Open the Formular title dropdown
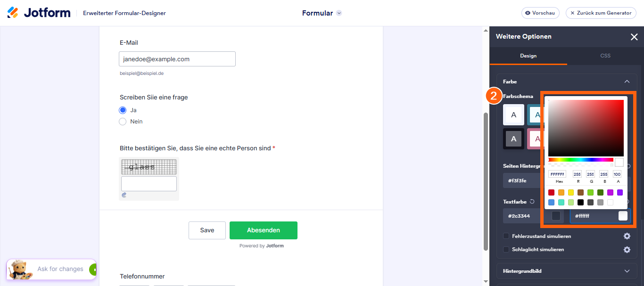This screenshot has height=286, width=644. point(339,13)
